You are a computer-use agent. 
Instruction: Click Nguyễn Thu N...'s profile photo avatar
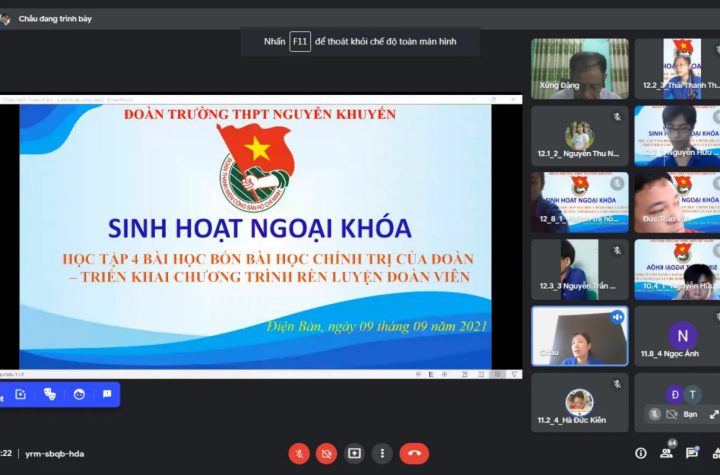579,136
